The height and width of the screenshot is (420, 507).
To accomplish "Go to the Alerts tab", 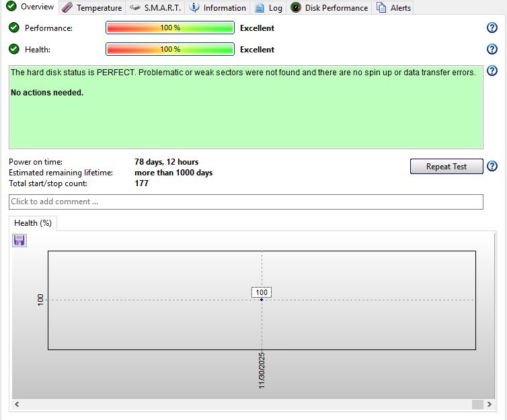I will (394, 8).
